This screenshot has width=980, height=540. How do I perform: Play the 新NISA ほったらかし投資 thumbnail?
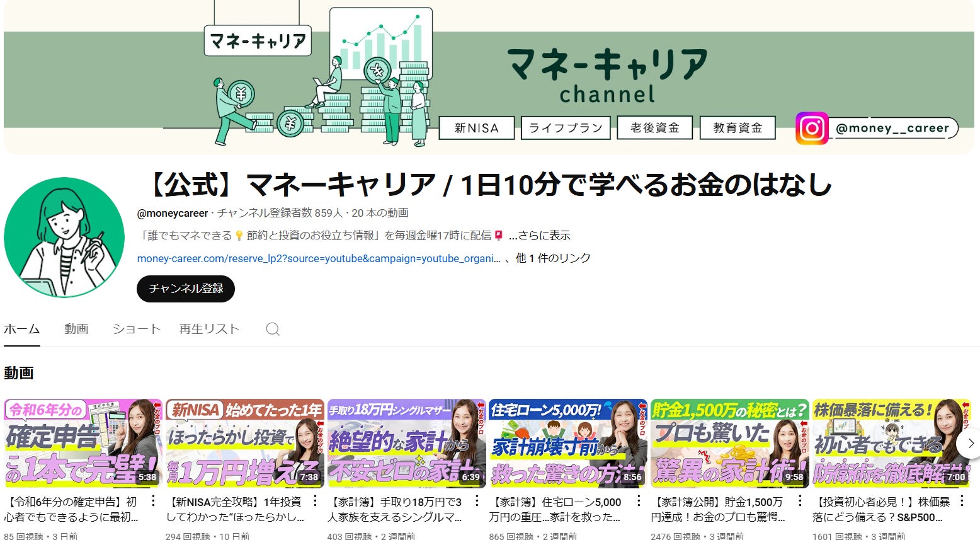[x=245, y=443]
